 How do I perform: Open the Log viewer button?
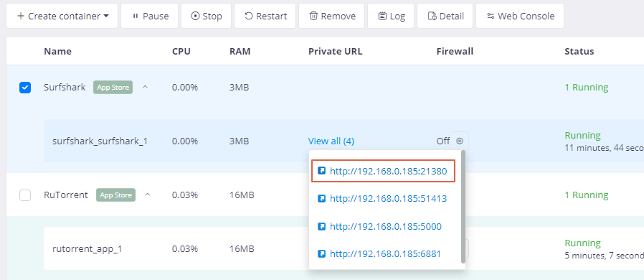pos(391,16)
